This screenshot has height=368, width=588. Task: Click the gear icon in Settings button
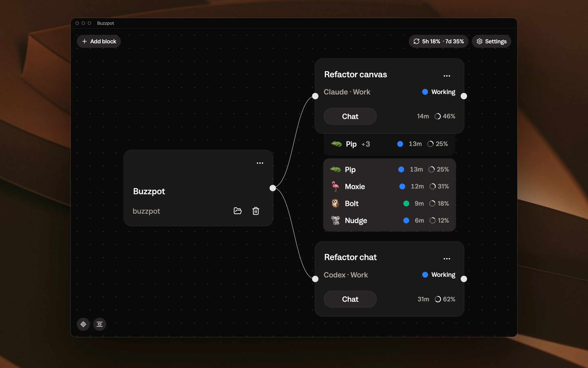(479, 41)
